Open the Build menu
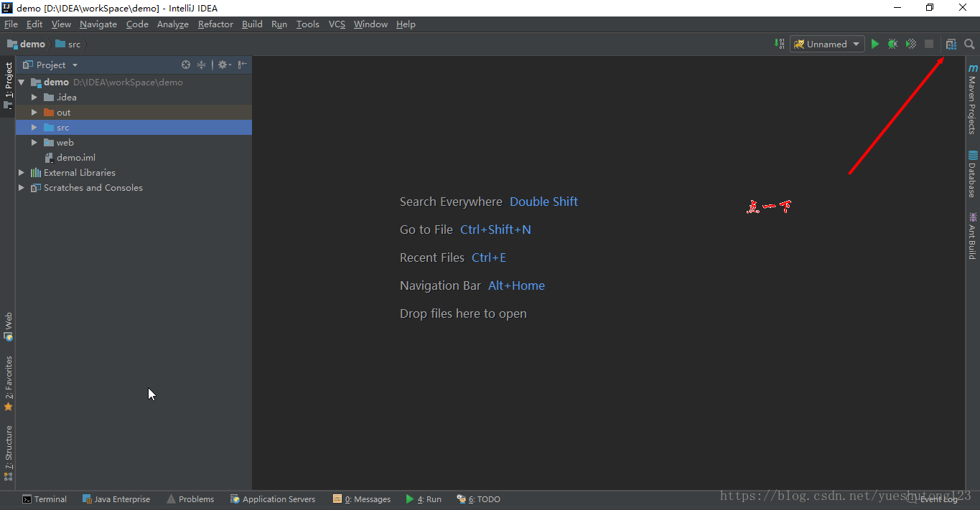Viewport: 980px width, 510px height. [x=252, y=24]
